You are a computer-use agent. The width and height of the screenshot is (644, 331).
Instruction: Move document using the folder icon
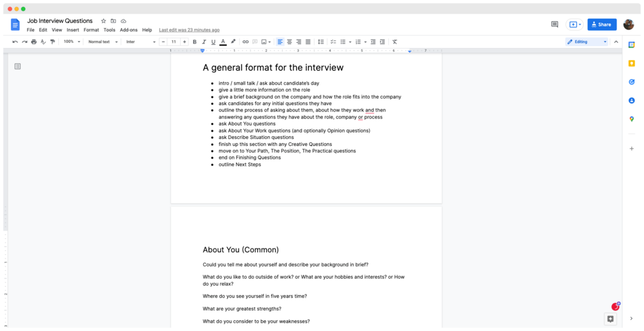113,21
